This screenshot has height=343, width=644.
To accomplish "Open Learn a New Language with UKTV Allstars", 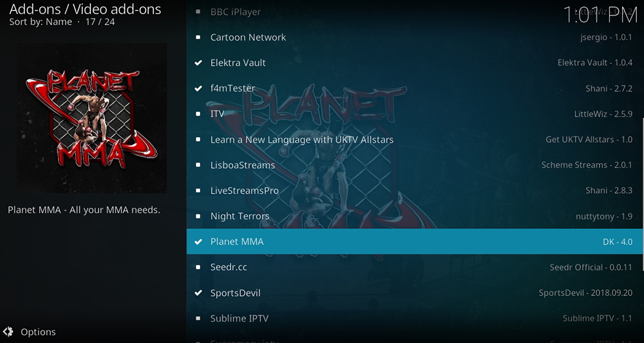I will [415, 140].
